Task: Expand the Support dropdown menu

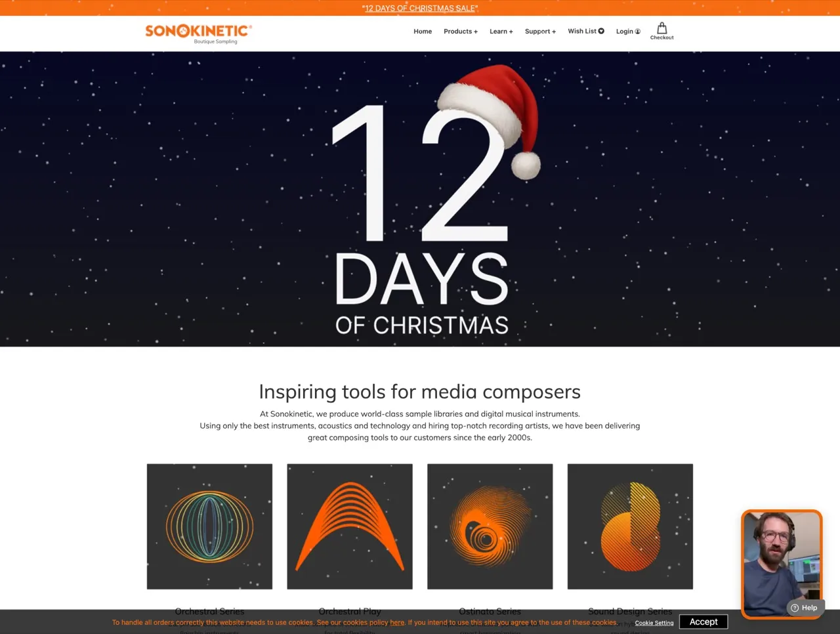Action: [x=540, y=31]
